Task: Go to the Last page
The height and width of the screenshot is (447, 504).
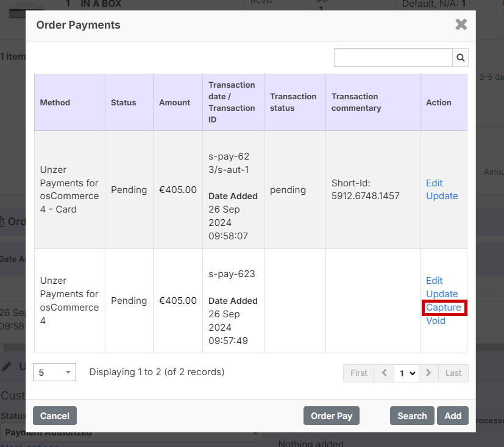Action: click(x=453, y=373)
